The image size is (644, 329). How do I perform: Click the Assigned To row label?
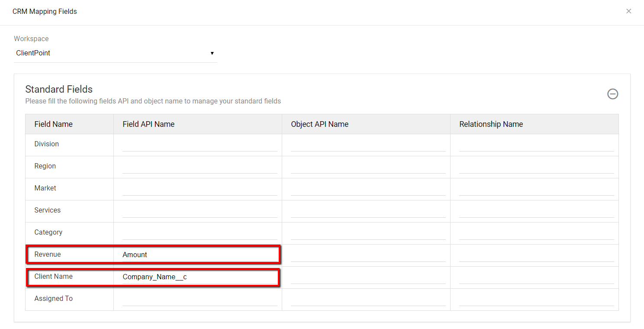[x=53, y=299]
